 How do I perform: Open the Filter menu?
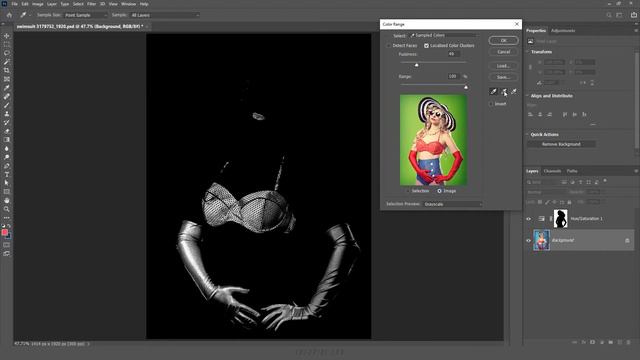coord(91,4)
